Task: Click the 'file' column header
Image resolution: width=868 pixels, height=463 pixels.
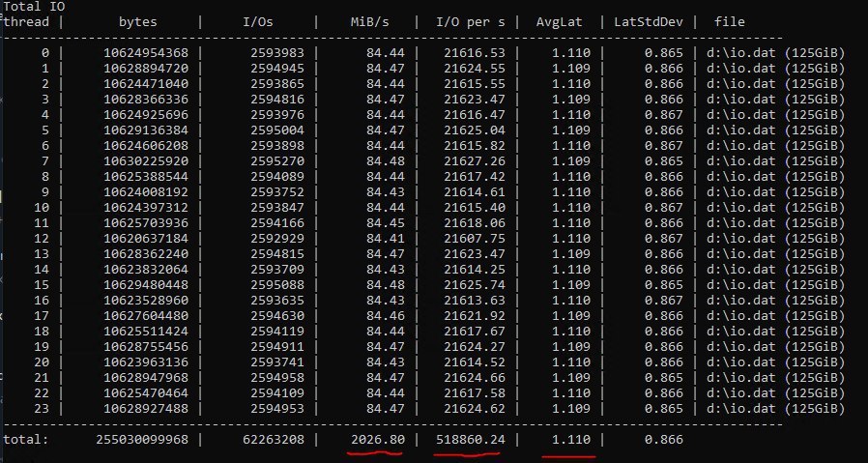Action: (729, 22)
